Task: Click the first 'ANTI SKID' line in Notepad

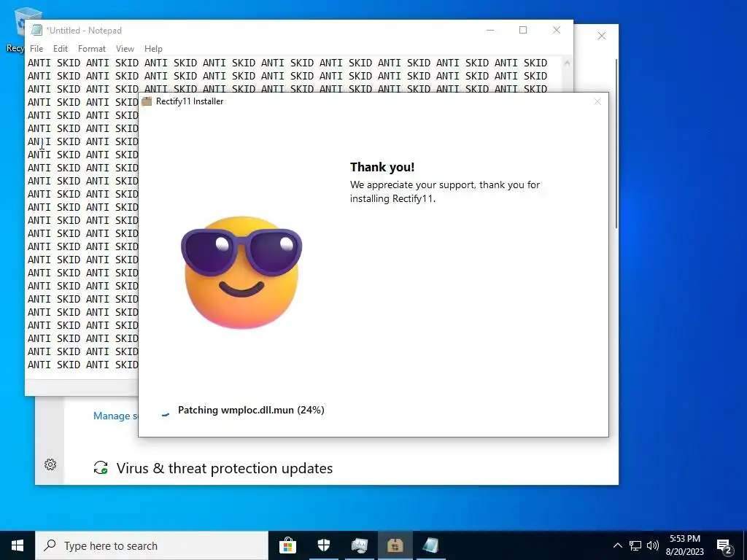Action: (x=287, y=63)
